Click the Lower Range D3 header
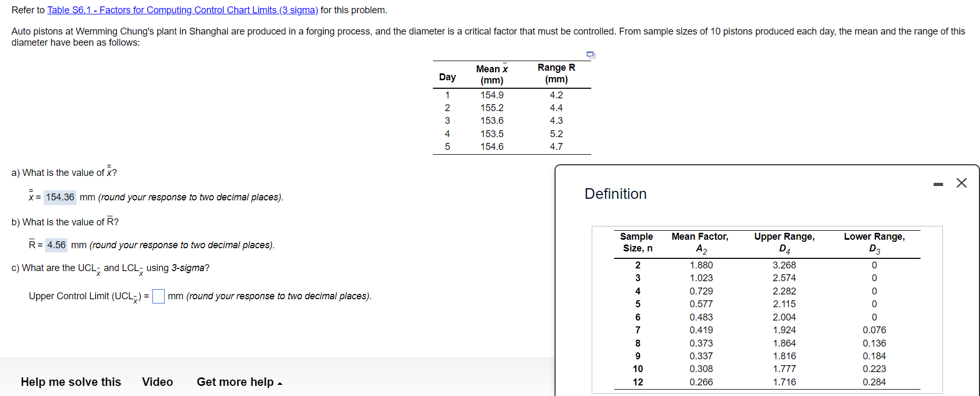Viewport: 980px width, 396px height. 874,243
